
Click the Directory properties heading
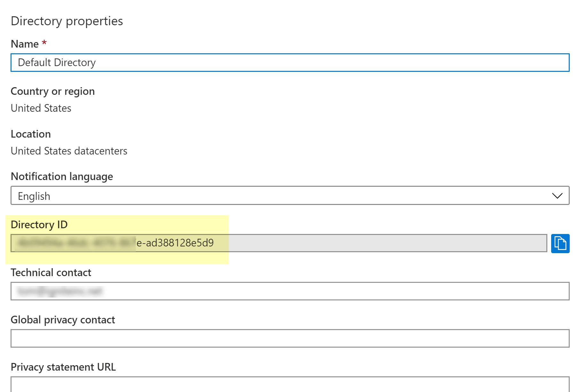(67, 21)
